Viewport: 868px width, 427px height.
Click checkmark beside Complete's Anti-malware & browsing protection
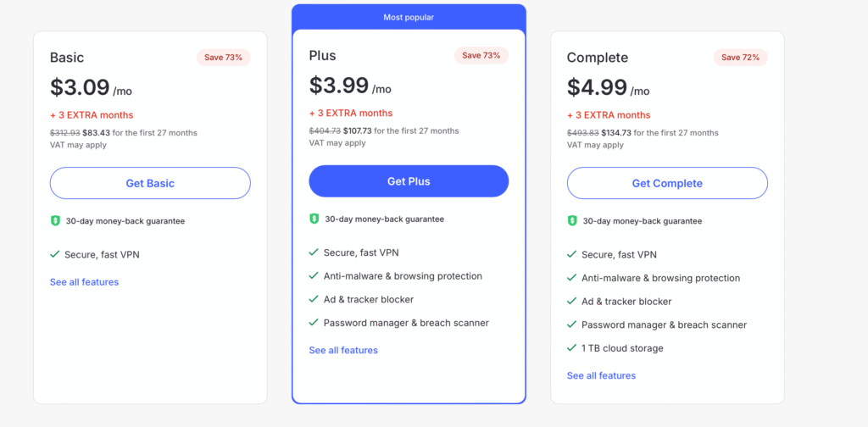pos(572,278)
